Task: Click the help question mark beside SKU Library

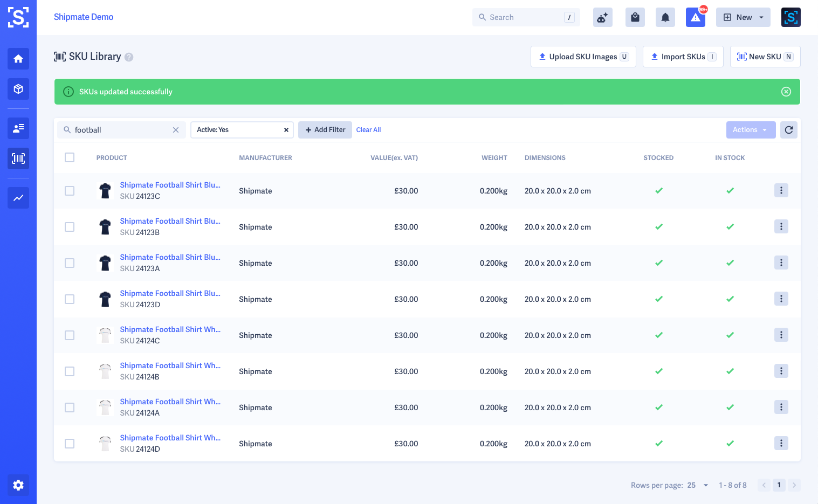Action: click(x=129, y=57)
